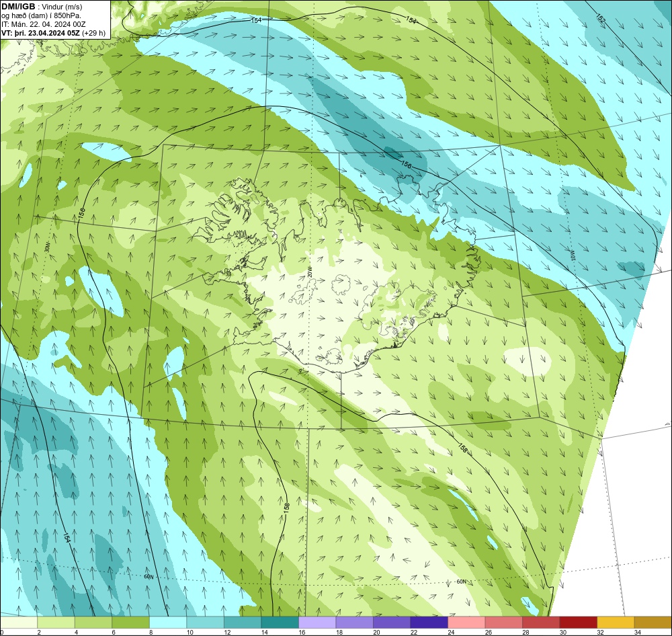The height and width of the screenshot is (636, 672).
Task: Select legend tick value '16'
Action: pos(302,632)
